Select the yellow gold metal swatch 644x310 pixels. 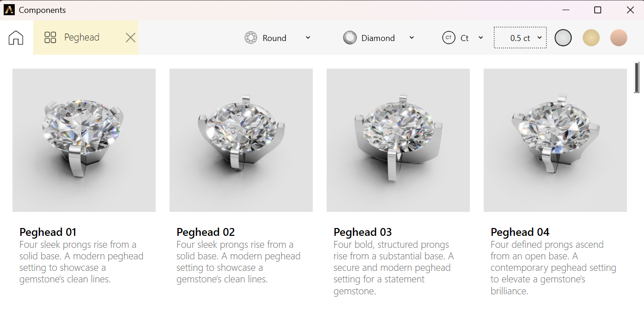pos(591,38)
